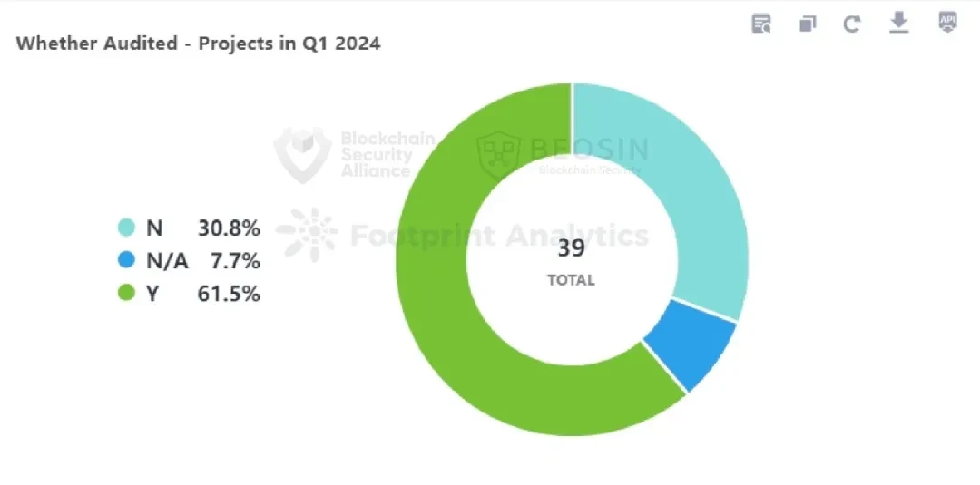
Task: Refresh the chart with reload icon
Action: coord(852,24)
